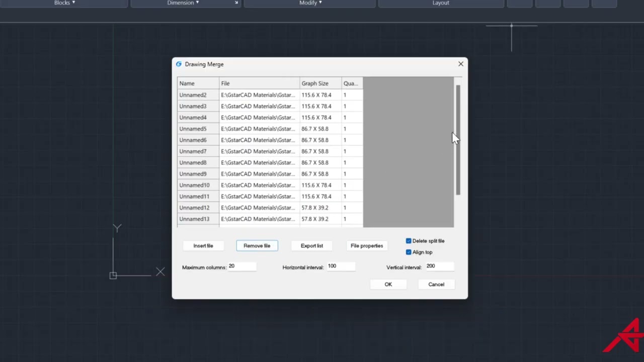Click the Insert file button

[x=203, y=246]
